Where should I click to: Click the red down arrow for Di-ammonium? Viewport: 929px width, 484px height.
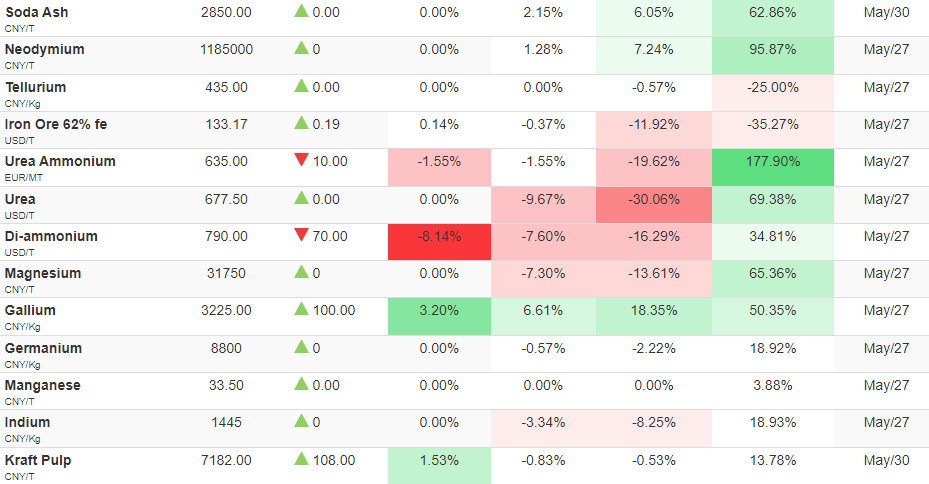[x=302, y=235]
